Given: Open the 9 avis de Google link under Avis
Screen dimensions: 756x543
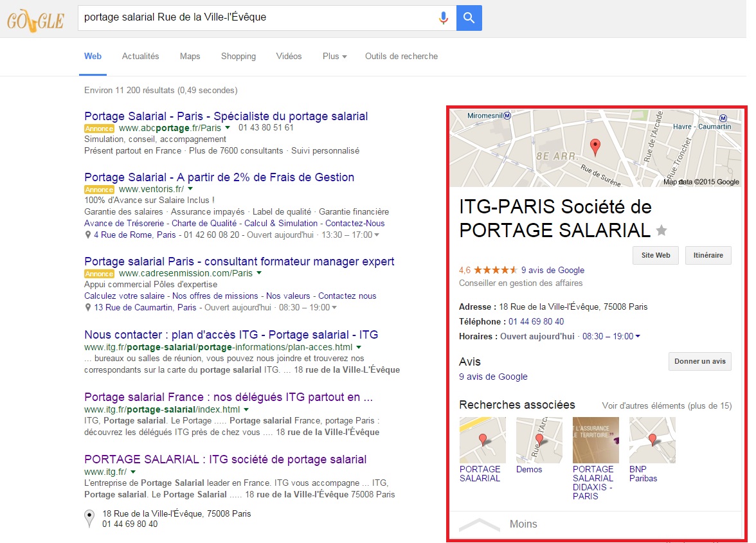Looking at the screenshot, I should point(493,377).
